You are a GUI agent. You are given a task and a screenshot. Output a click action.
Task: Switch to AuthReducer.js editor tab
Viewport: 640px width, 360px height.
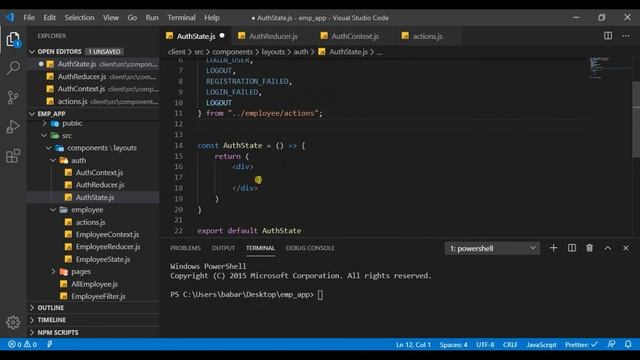[x=272, y=36]
